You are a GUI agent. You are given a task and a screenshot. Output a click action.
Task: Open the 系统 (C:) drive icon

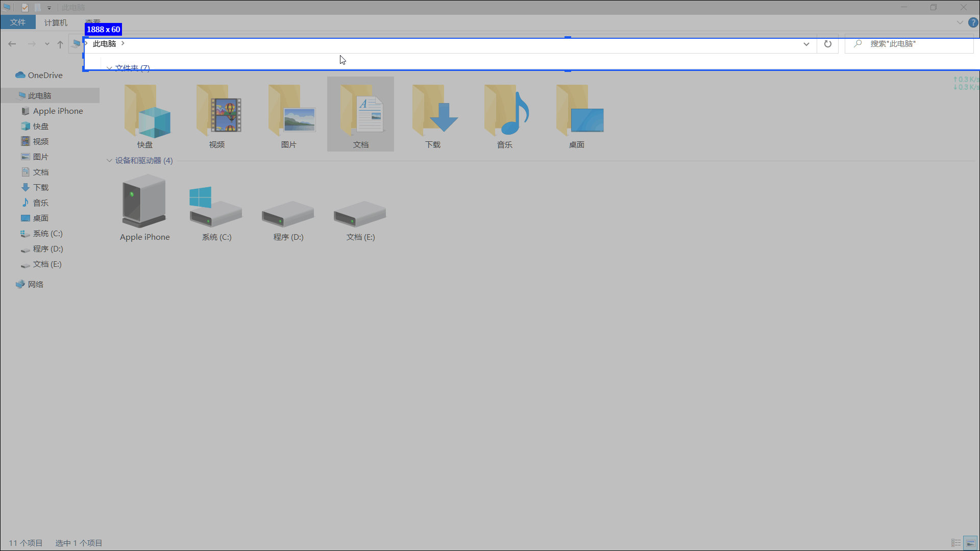coord(216,209)
